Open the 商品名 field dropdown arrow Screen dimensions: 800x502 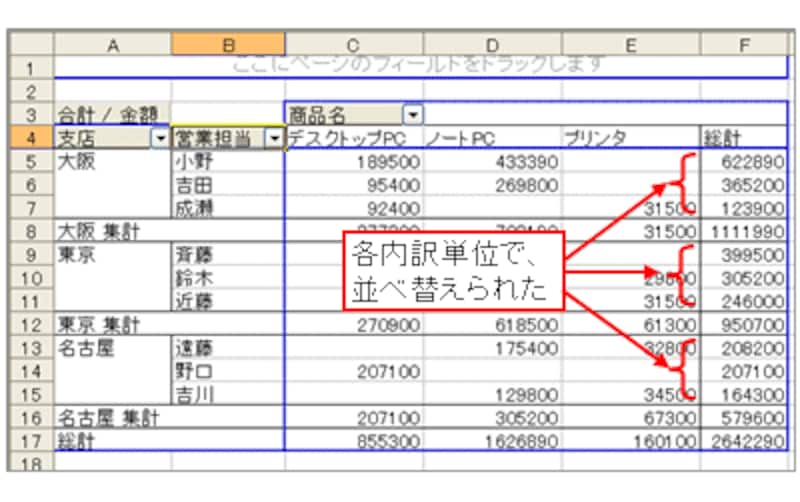click(413, 114)
